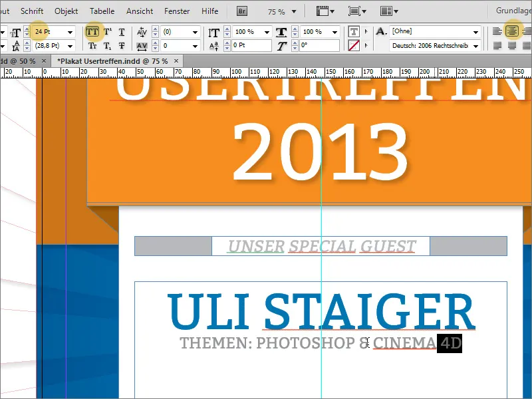Image resolution: width=532 pixels, height=399 pixels.
Task: Open the leading dropdown (28,8 Pt)
Action: [70, 46]
